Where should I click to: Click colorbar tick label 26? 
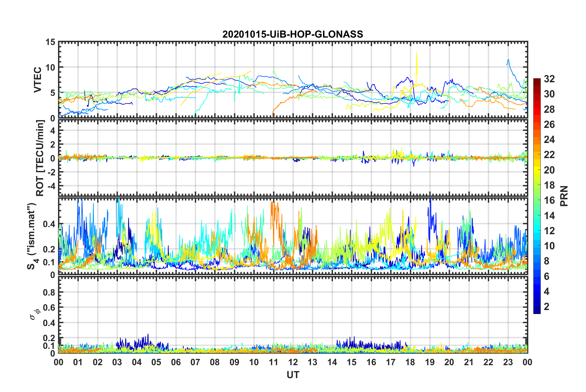pos(549,125)
